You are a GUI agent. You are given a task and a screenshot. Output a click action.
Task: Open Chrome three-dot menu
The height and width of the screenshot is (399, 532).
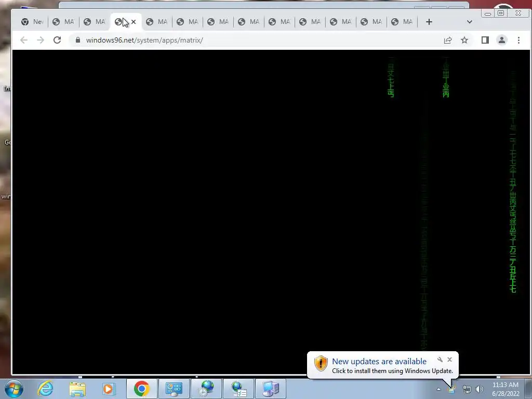pyautogui.click(x=519, y=40)
